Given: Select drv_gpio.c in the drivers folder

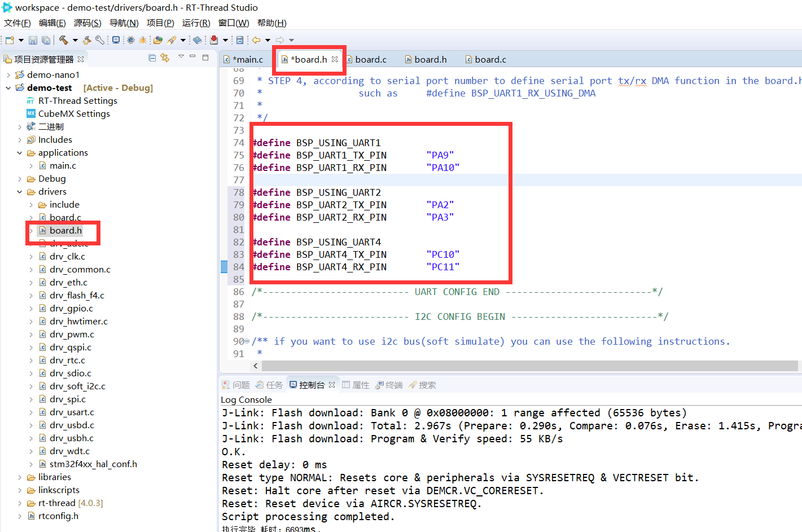Looking at the screenshot, I should pyautogui.click(x=66, y=309).
